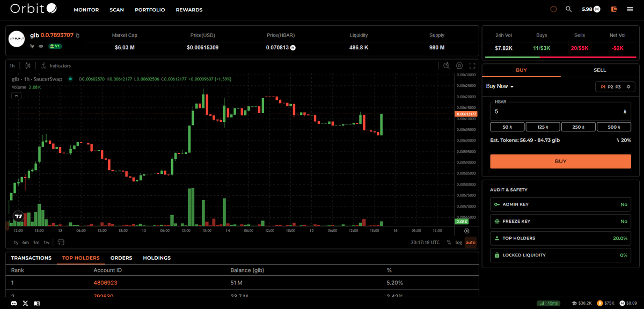Image resolution: width=644 pixels, height=309 pixels.
Task: Toggle auto scale on chart
Action: click(470, 242)
